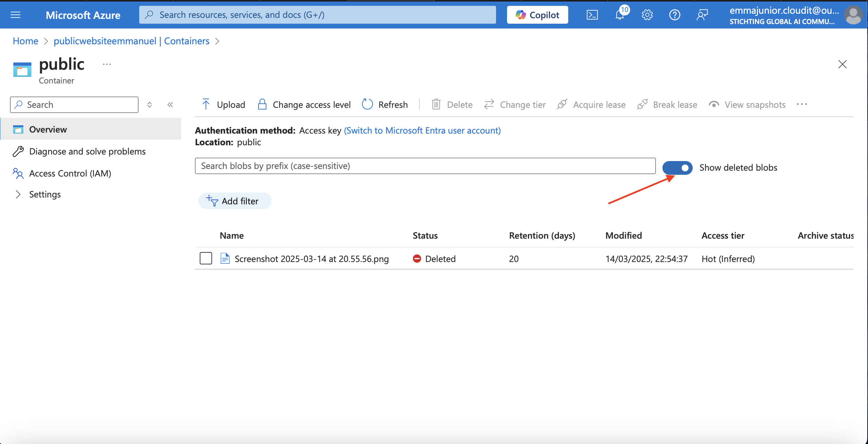Open toolbar overflow ellipsis menu
Viewport: 868px width, 444px height.
(802, 104)
